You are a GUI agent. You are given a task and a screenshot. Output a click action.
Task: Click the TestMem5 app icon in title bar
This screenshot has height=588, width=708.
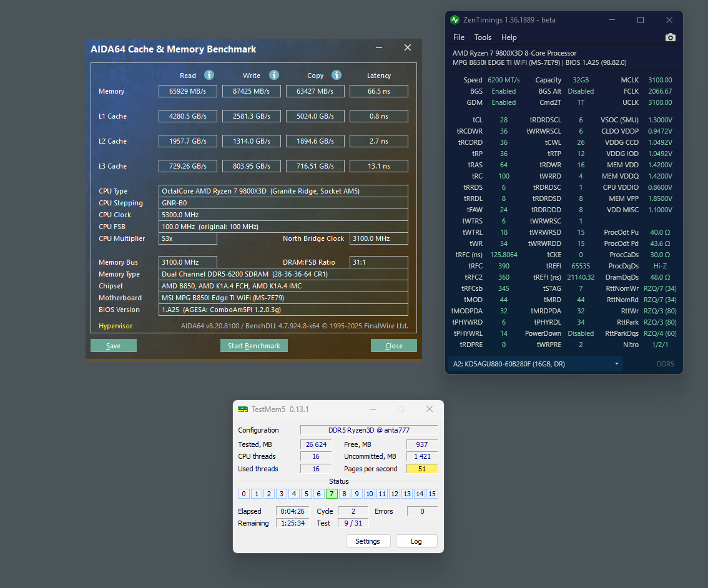click(243, 409)
